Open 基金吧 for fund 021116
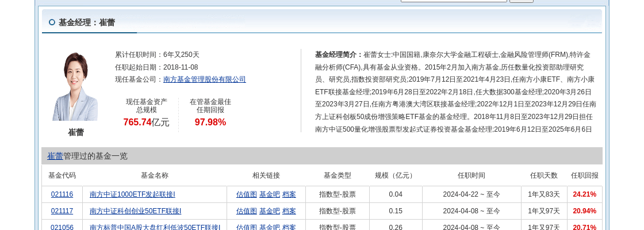 270,194
